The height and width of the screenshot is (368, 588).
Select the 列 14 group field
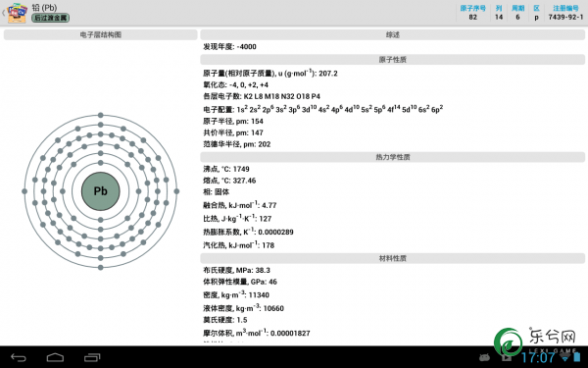point(499,13)
